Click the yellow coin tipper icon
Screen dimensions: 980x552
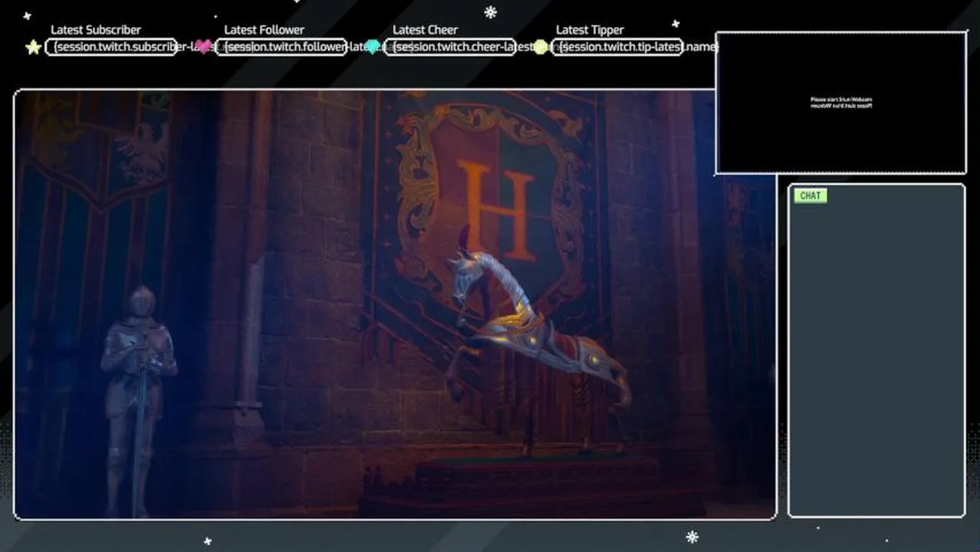tap(541, 48)
